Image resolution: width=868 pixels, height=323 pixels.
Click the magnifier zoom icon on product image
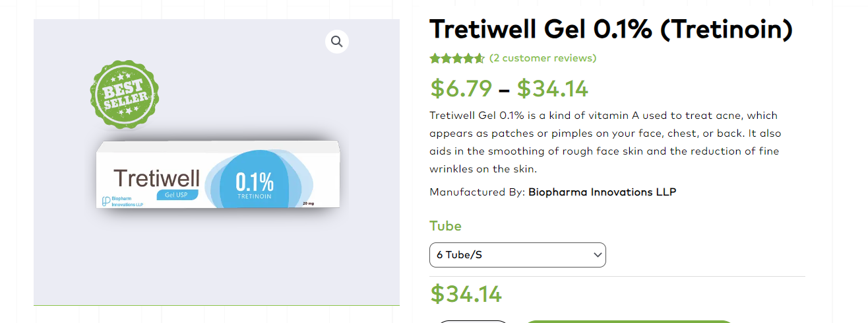click(x=337, y=42)
